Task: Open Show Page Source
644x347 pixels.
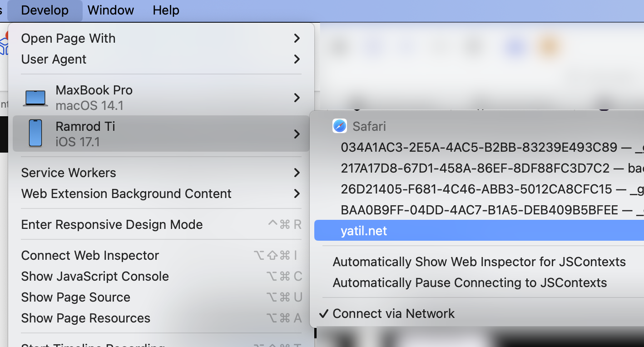Action: coord(75,297)
